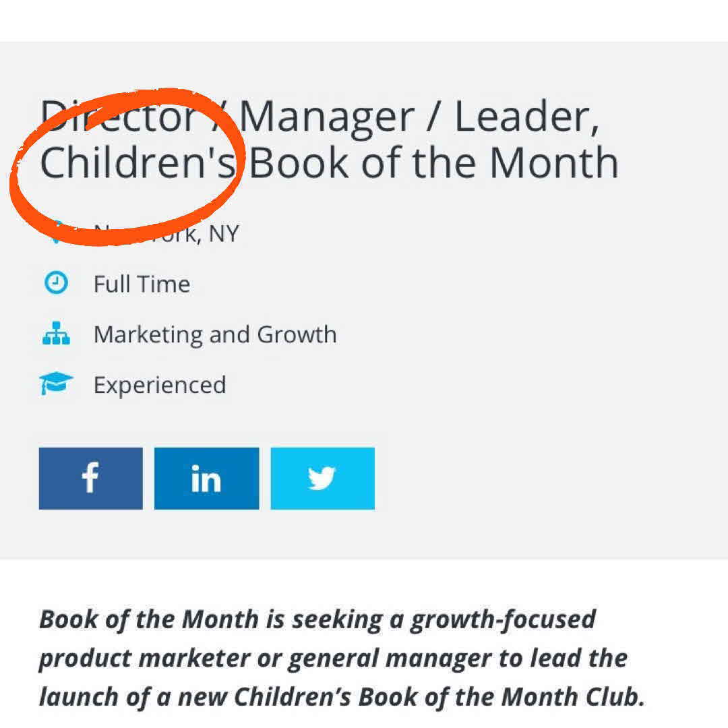Share the job on LinkedIn
This screenshot has height=728, width=728.
206,478
